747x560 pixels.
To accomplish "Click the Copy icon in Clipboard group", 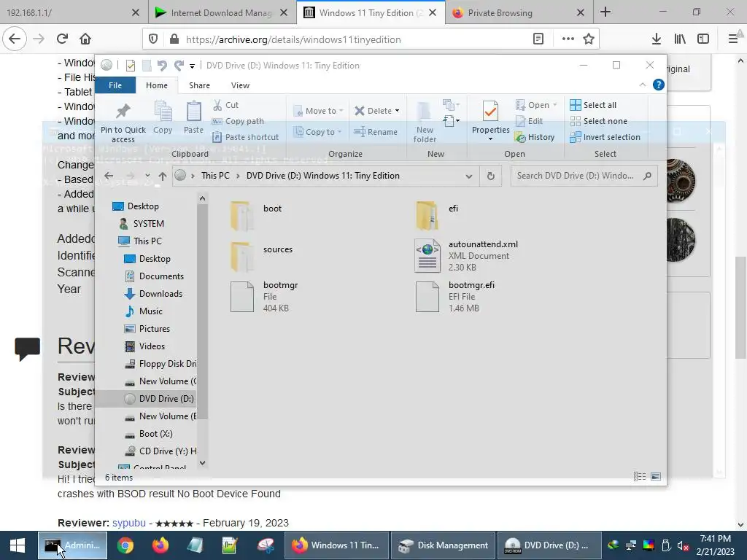I will point(163,117).
